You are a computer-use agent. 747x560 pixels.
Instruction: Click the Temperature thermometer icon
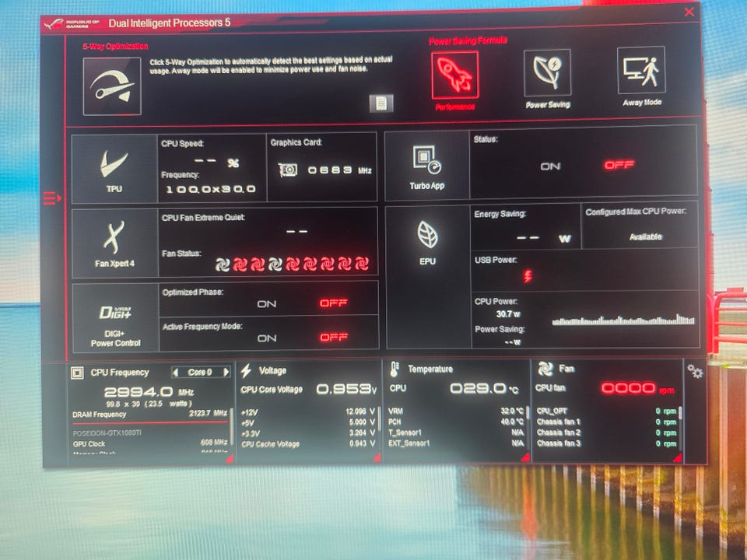[x=395, y=369]
